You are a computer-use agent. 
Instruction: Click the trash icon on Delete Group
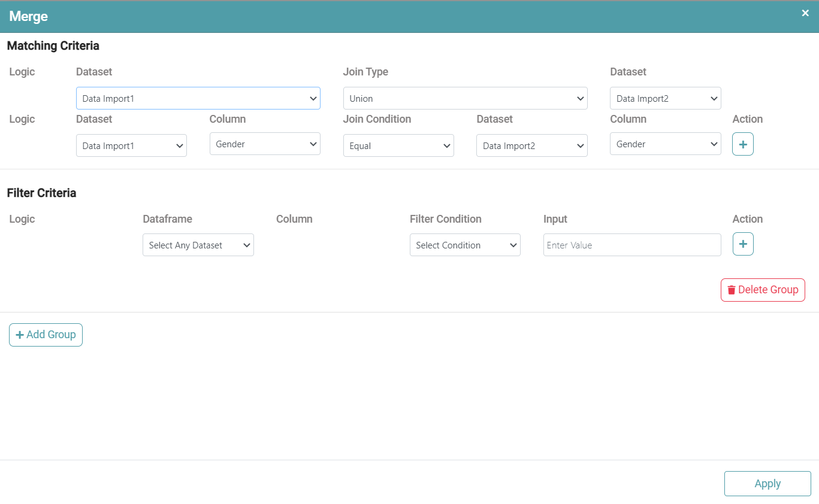coord(731,290)
